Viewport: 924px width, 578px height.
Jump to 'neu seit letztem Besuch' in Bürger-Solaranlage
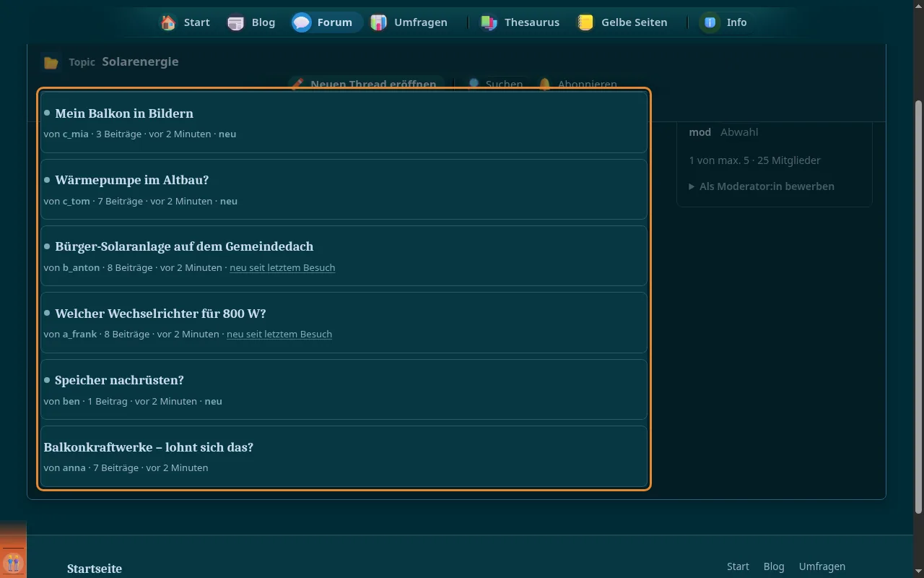click(282, 267)
